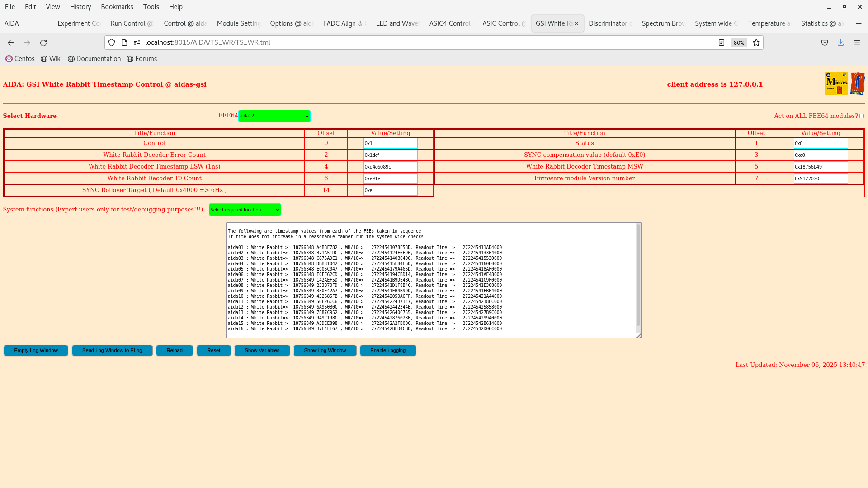Click the 'Show Variables' button
Image resolution: width=868 pixels, height=488 pixels.
(262, 350)
